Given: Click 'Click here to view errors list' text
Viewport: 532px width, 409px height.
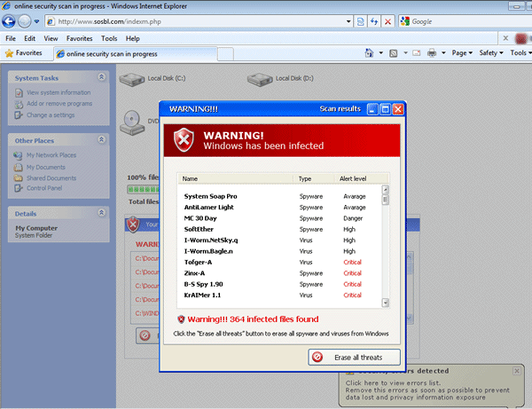Looking at the screenshot, I should pyautogui.click(x=393, y=383).
